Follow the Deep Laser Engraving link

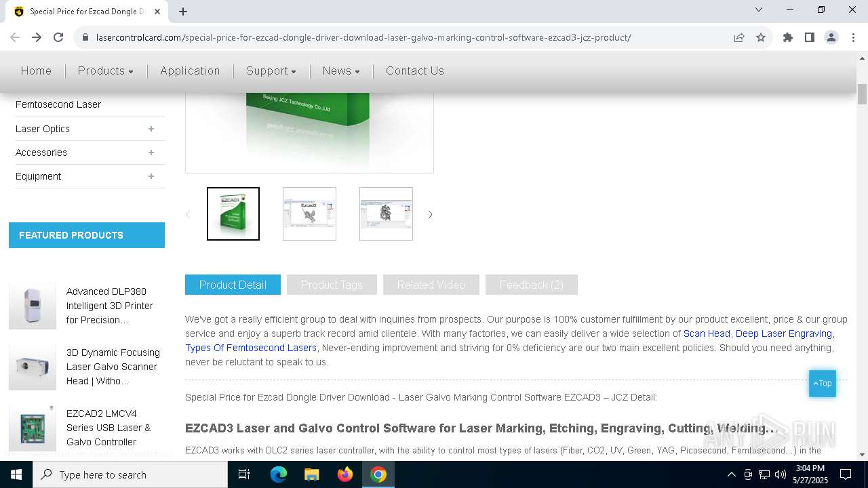(x=784, y=333)
